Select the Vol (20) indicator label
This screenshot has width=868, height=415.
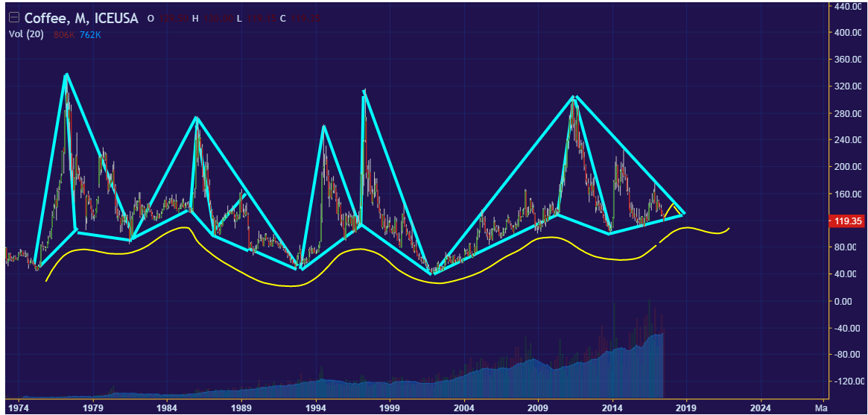(25, 35)
